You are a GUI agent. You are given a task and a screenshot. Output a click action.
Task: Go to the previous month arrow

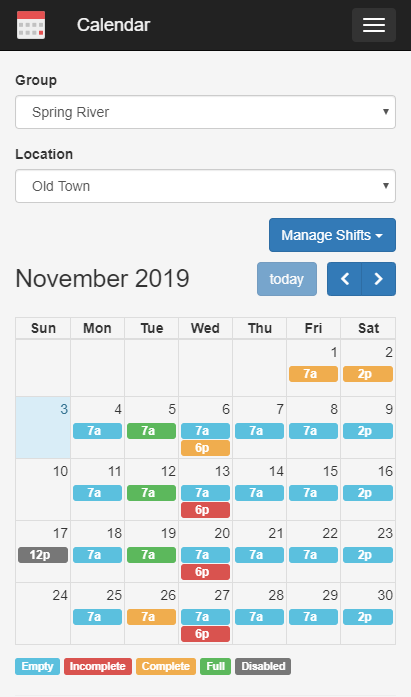[344, 279]
